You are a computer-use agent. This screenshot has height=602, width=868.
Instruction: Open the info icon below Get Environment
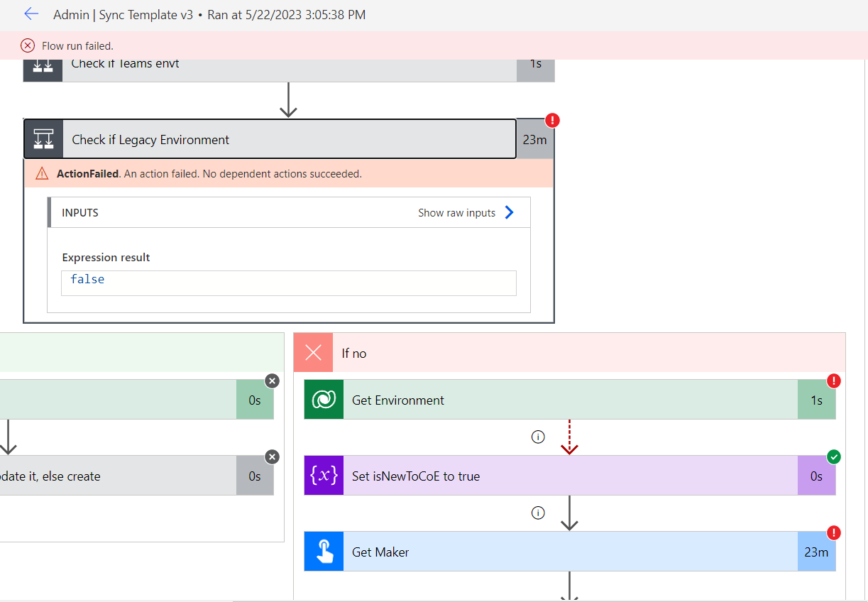pos(538,437)
